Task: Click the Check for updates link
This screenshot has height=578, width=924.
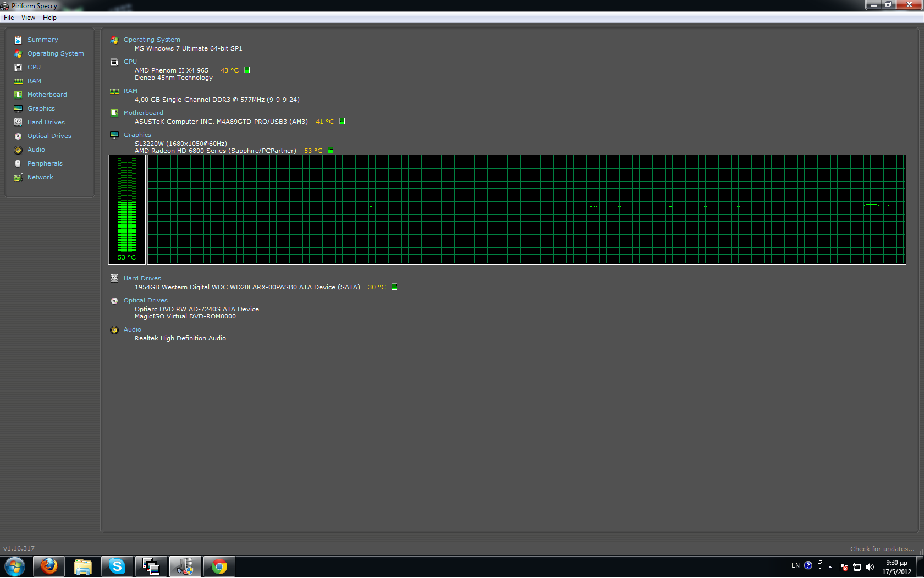Action: (882, 549)
